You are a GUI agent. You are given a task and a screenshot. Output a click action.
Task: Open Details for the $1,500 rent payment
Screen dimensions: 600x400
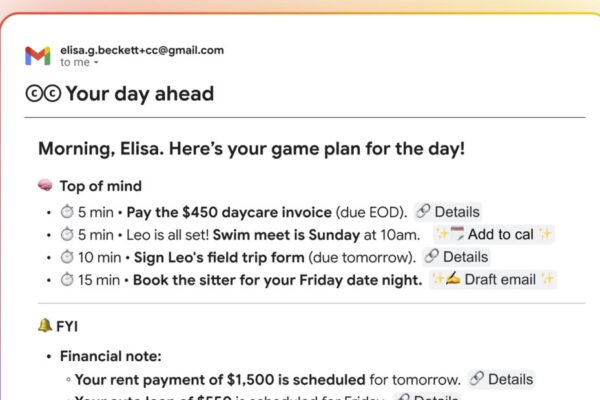501,380
